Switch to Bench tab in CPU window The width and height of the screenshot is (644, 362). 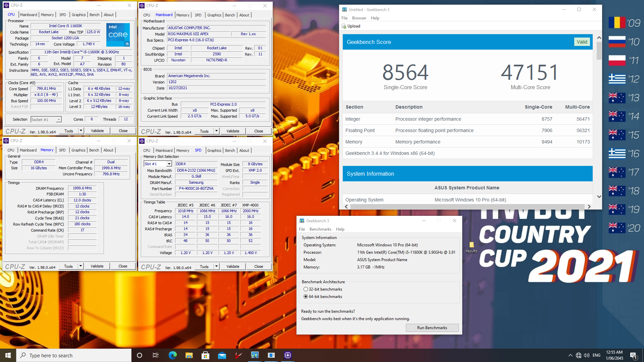pyautogui.click(x=95, y=15)
